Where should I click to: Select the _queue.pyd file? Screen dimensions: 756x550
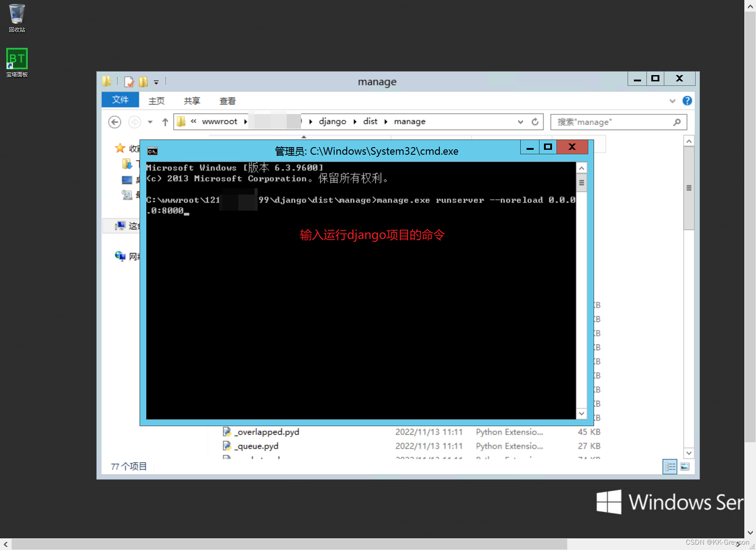pyautogui.click(x=257, y=446)
